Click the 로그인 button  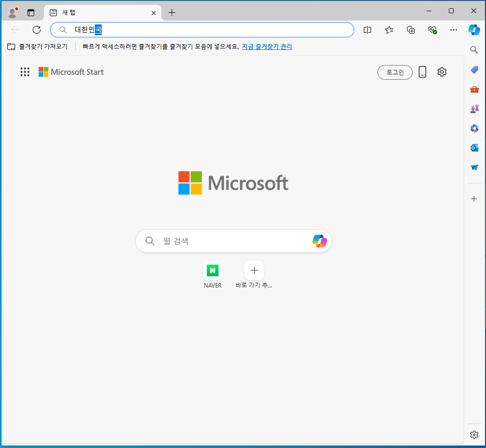click(x=395, y=72)
